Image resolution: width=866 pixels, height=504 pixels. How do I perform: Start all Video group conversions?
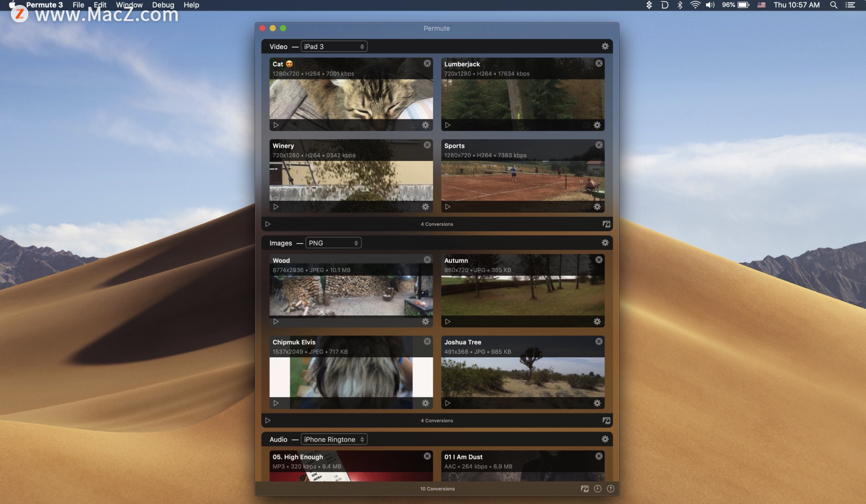point(267,224)
